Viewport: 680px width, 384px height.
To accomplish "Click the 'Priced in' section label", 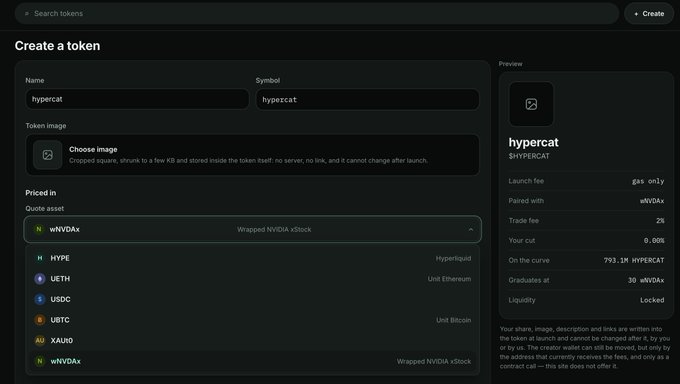I will [41, 193].
